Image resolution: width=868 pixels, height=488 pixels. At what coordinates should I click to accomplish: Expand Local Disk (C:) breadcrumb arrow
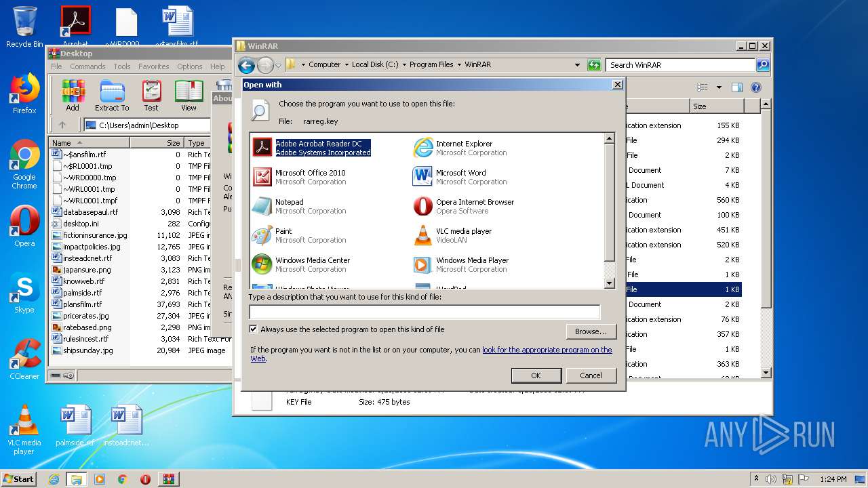404,65
